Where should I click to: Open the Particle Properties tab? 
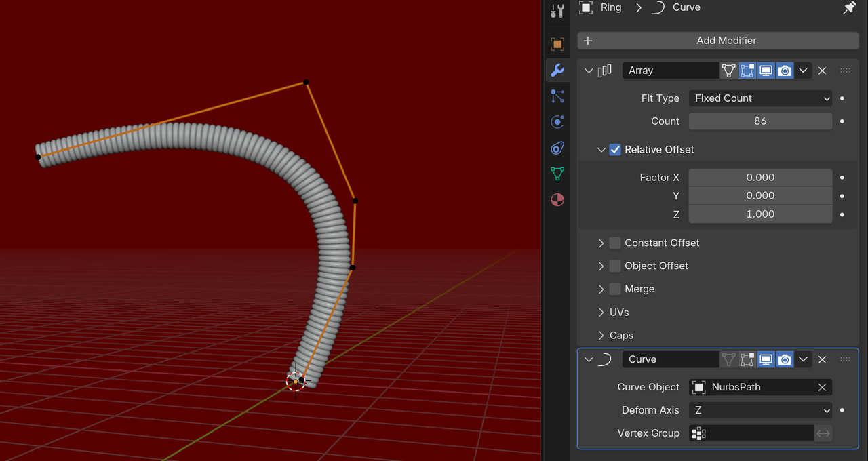coord(557,96)
